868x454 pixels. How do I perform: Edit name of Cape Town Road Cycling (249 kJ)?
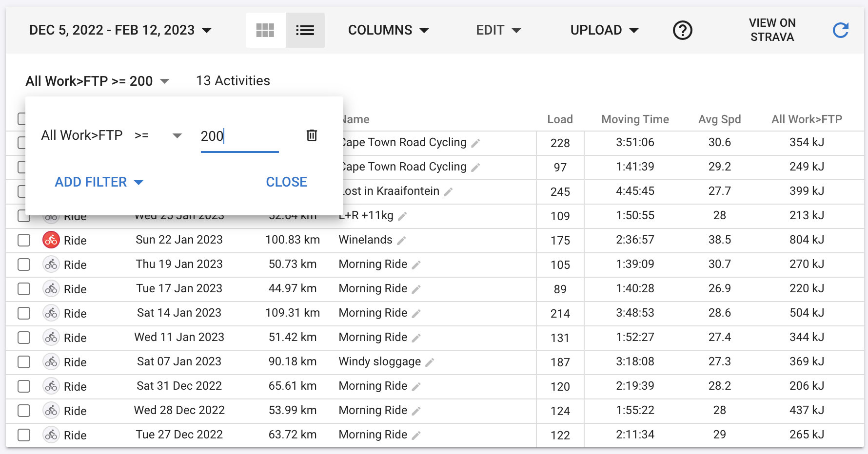pyautogui.click(x=475, y=168)
